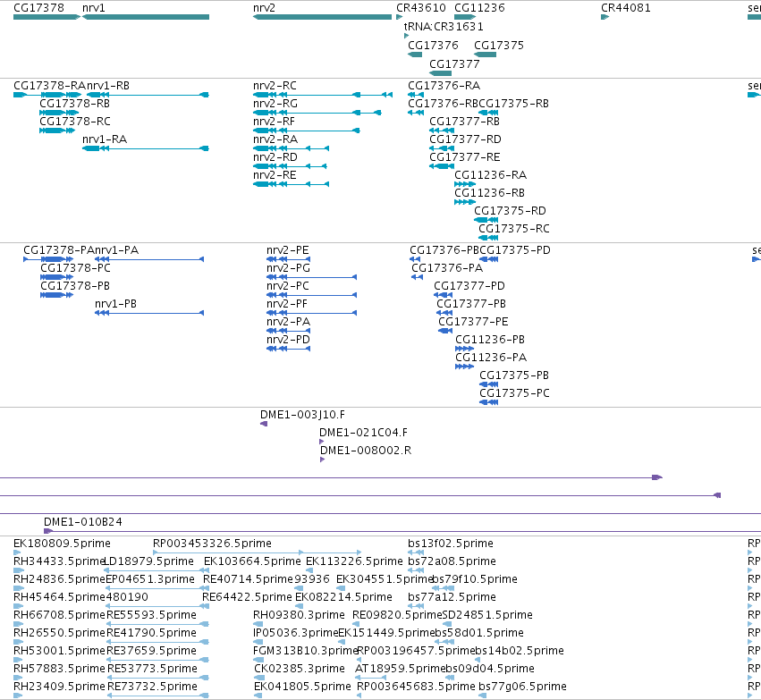Open the CG11236-RA transcript label
The height and width of the screenshot is (700, 761).
[x=490, y=175]
